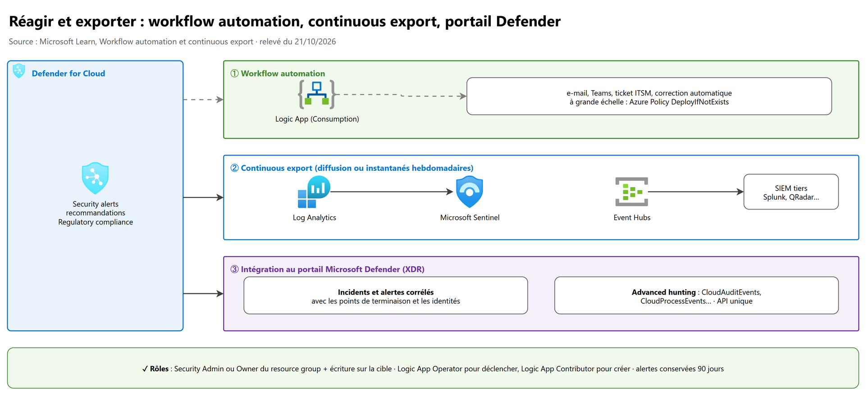Select the "recommandations" text line
Viewport: 868px width, 397px height.
click(96, 213)
